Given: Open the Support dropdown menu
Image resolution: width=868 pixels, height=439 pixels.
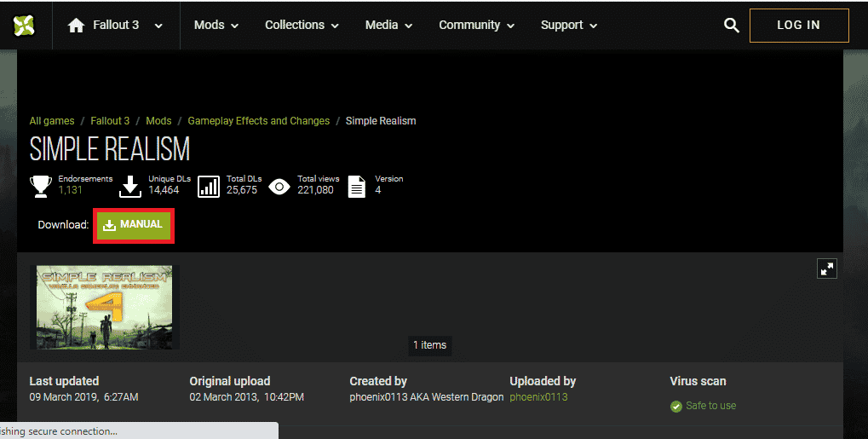Looking at the screenshot, I should [569, 25].
